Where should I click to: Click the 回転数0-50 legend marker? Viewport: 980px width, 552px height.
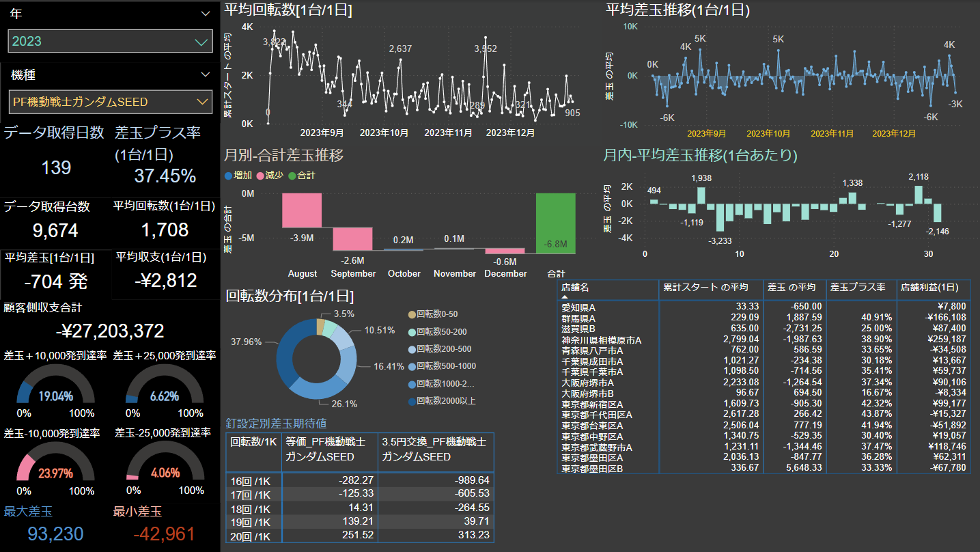411,314
